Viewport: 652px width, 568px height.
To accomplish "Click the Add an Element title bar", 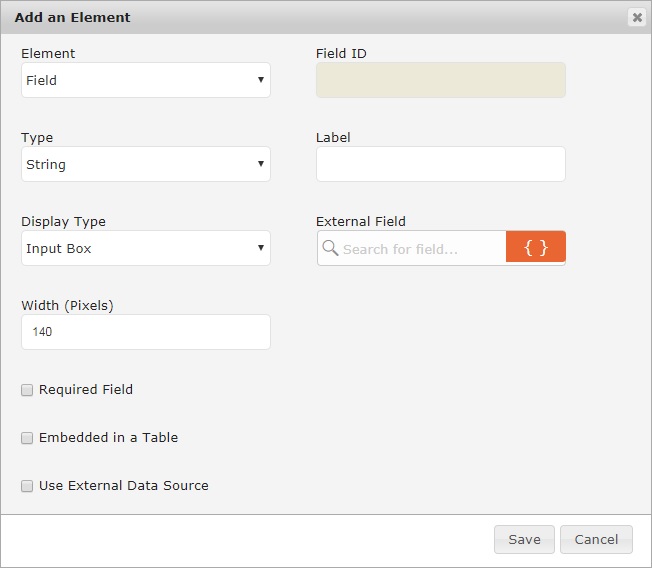I will (300, 17).
